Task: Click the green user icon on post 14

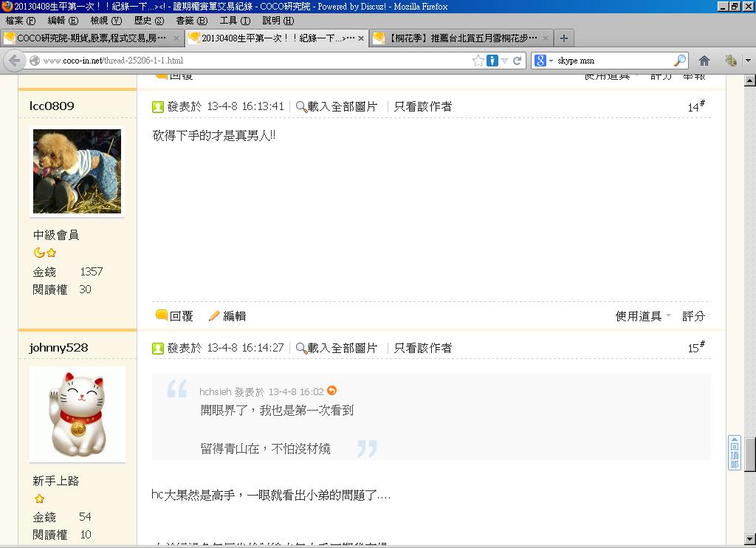Action: tap(158, 106)
